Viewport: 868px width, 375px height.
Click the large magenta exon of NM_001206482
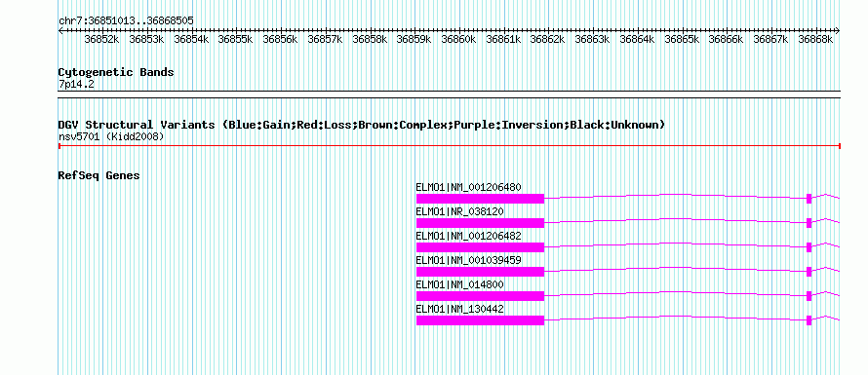[x=480, y=247]
